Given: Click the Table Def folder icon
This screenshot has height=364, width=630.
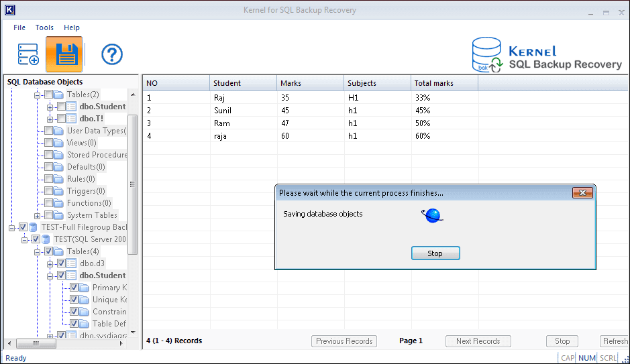Looking at the screenshot, I should (x=84, y=324).
